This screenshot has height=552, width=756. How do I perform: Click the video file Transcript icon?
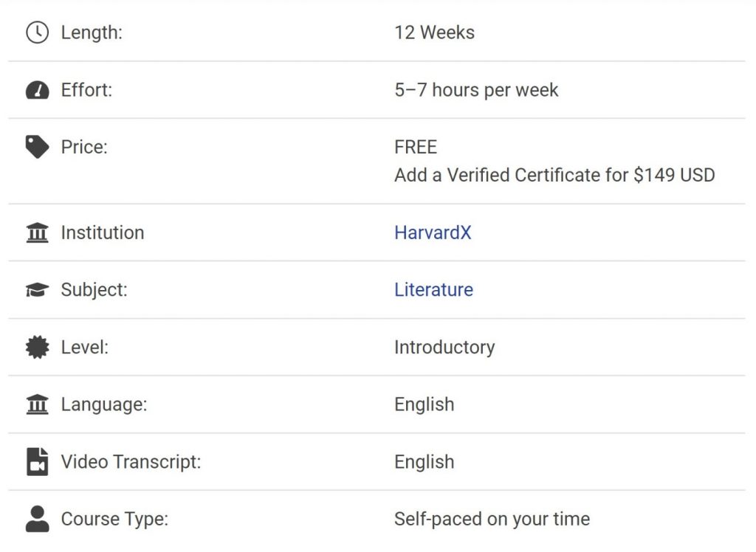(37, 462)
